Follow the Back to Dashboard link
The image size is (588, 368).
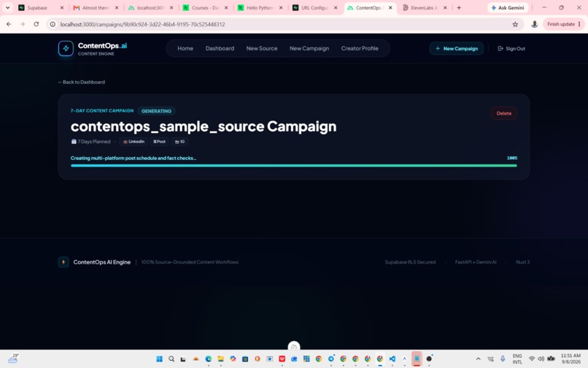click(82, 82)
